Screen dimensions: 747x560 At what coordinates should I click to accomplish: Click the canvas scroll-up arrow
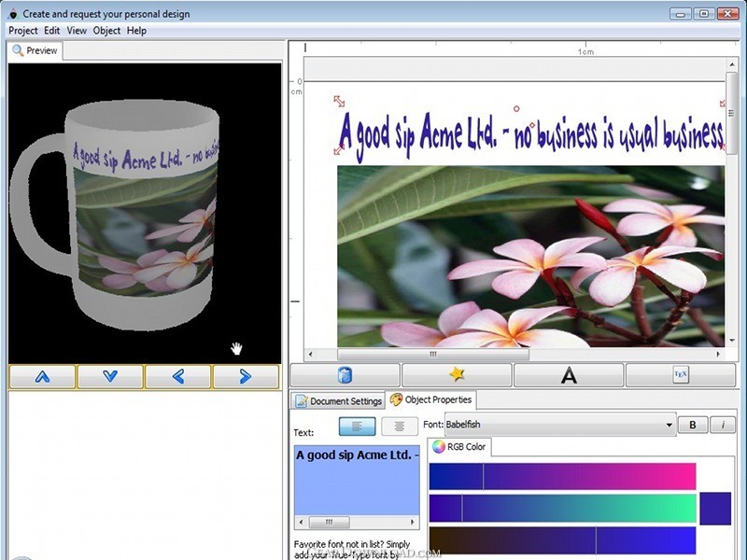[x=731, y=64]
